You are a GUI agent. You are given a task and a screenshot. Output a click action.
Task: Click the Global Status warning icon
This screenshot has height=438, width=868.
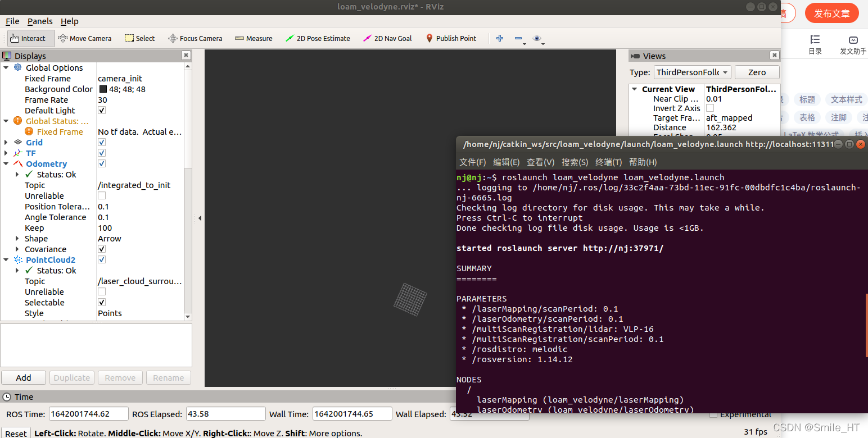tap(17, 121)
